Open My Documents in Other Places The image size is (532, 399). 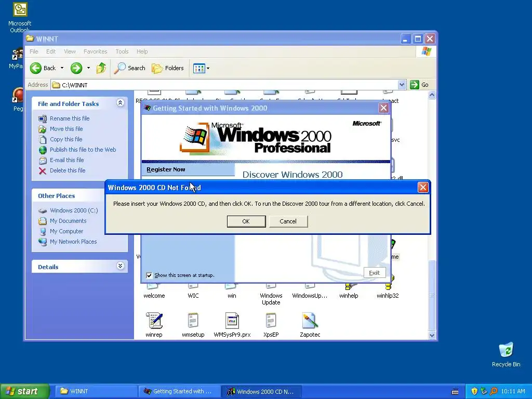pyautogui.click(x=68, y=221)
